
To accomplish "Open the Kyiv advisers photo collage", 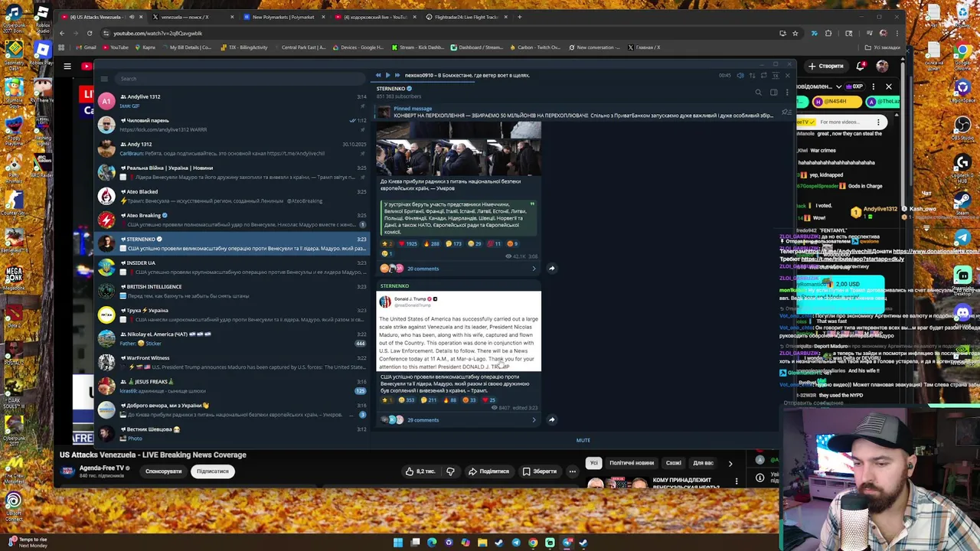I will (x=459, y=148).
